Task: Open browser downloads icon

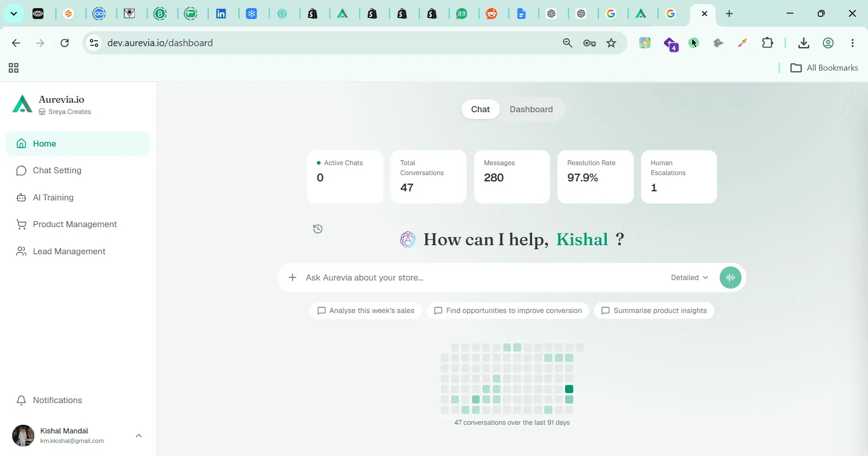Action: (803, 43)
